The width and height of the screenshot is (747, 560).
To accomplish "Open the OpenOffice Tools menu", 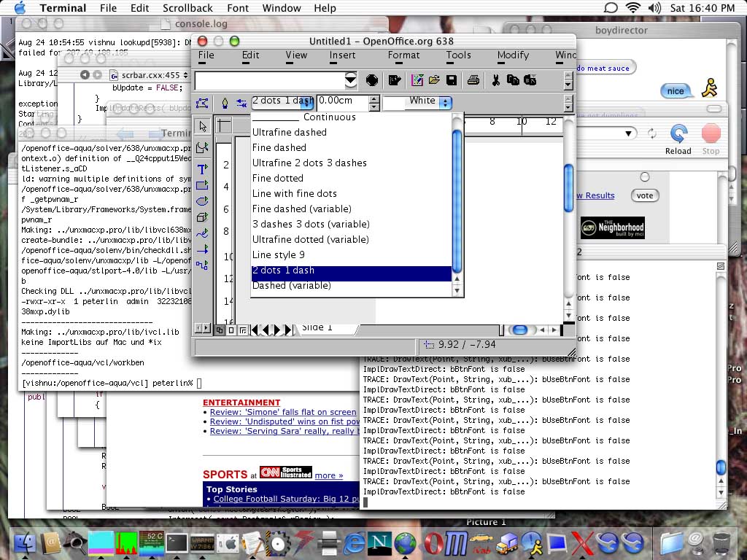I will click(x=458, y=55).
